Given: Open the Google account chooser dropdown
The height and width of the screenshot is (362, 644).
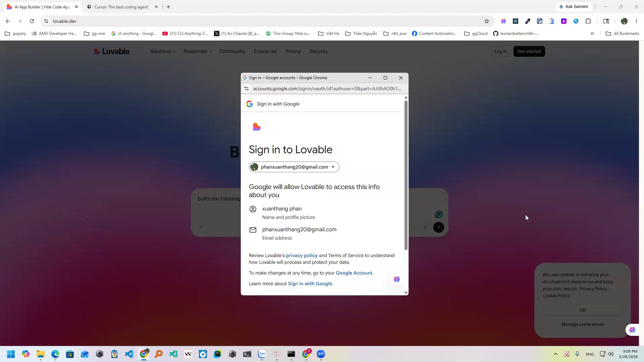Looking at the screenshot, I should [294, 167].
